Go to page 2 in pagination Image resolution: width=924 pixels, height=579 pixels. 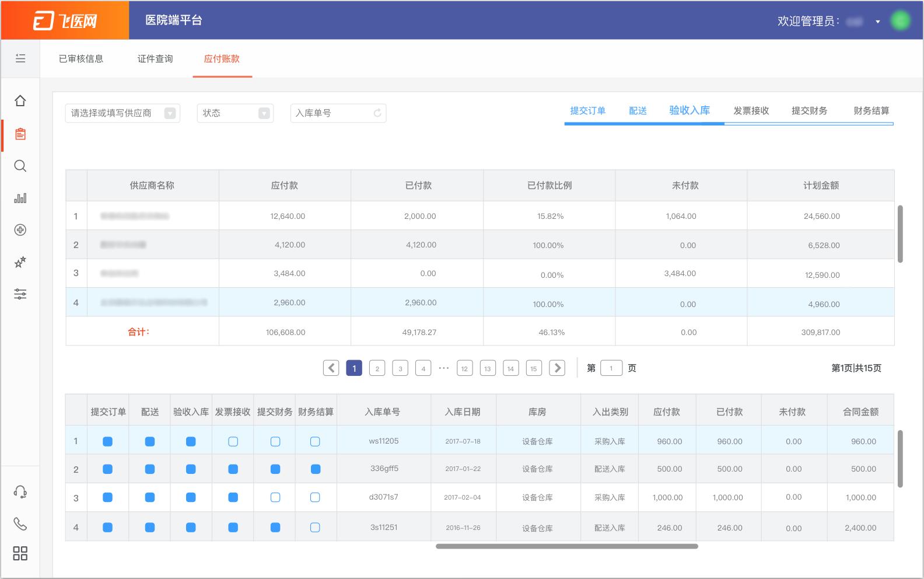click(x=377, y=368)
